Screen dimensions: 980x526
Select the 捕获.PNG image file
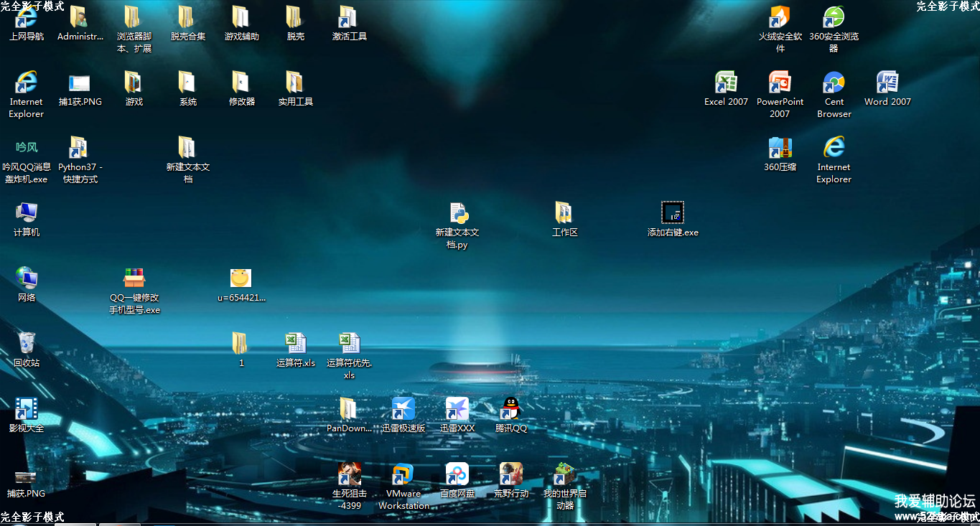(x=27, y=477)
